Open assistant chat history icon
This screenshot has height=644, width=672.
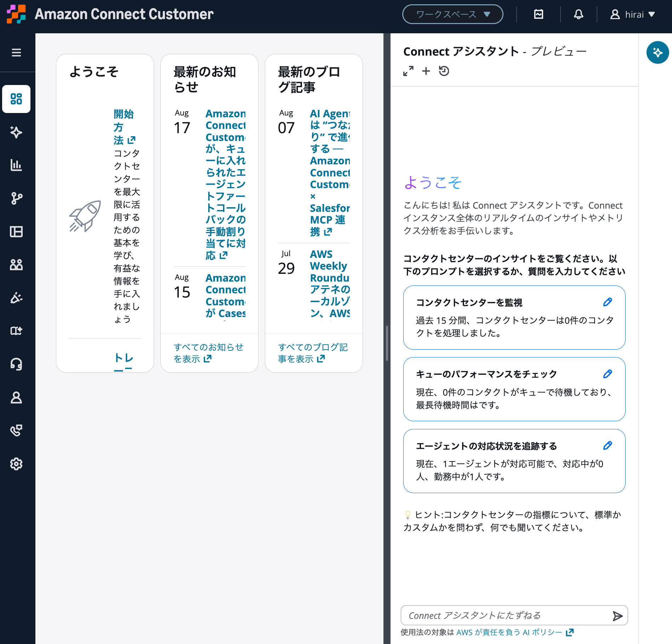(444, 71)
